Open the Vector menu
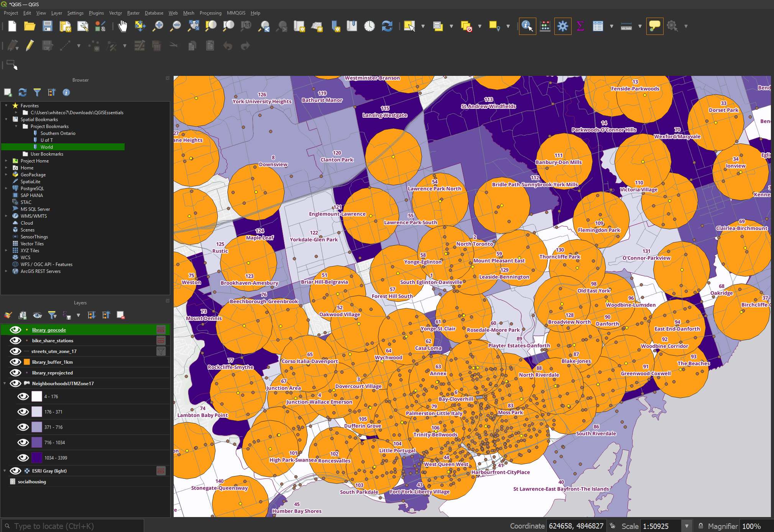The image size is (774, 532). (115, 13)
